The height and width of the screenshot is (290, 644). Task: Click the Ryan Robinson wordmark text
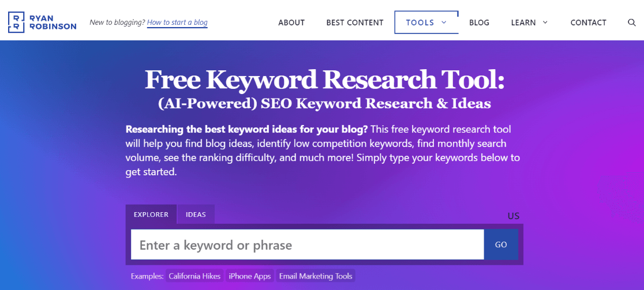click(53, 22)
